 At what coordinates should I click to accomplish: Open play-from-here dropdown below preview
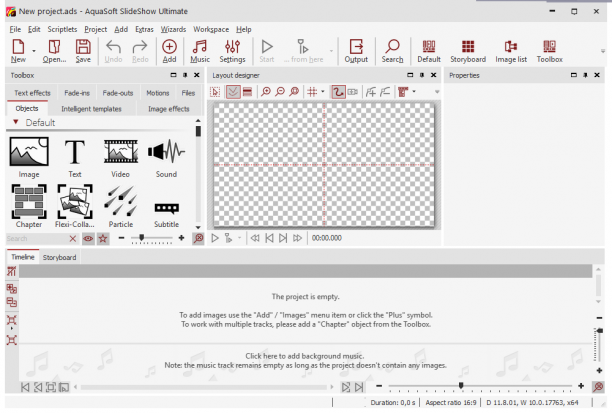pyautogui.click(x=239, y=238)
